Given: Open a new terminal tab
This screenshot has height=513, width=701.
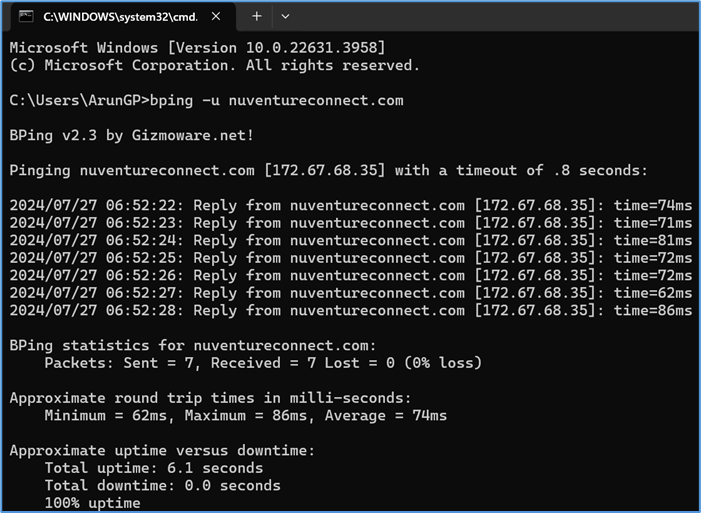Looking at the screenshot, I should [x=257, y=17].
